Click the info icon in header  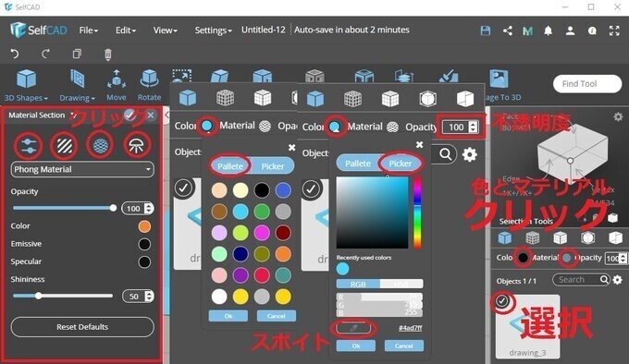[592, 30]
